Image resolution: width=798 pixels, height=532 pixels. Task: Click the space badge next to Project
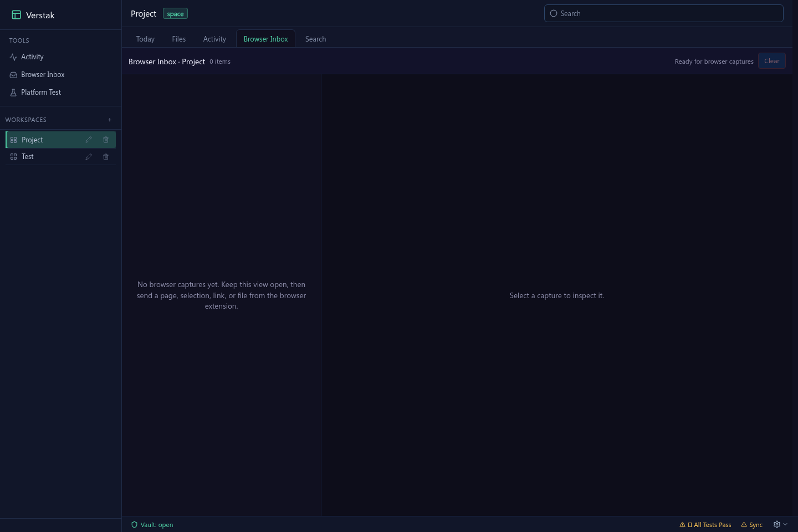tap(175, 14)
